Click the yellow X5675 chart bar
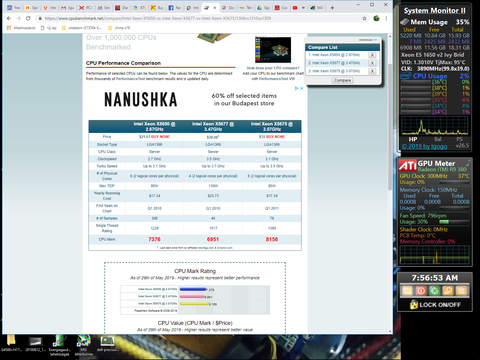The height and width of the screenshot is (360, 480). 194,304
